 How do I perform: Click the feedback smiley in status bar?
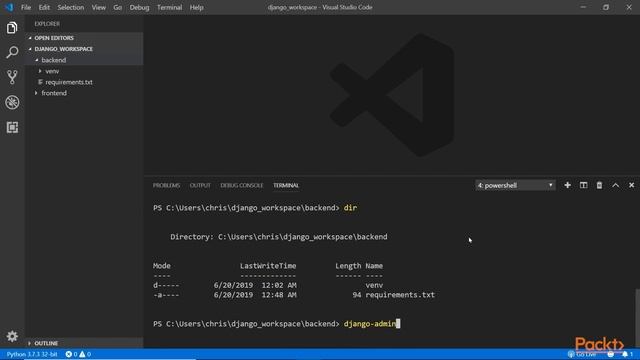pyautogui.click(x=611, y=354)
